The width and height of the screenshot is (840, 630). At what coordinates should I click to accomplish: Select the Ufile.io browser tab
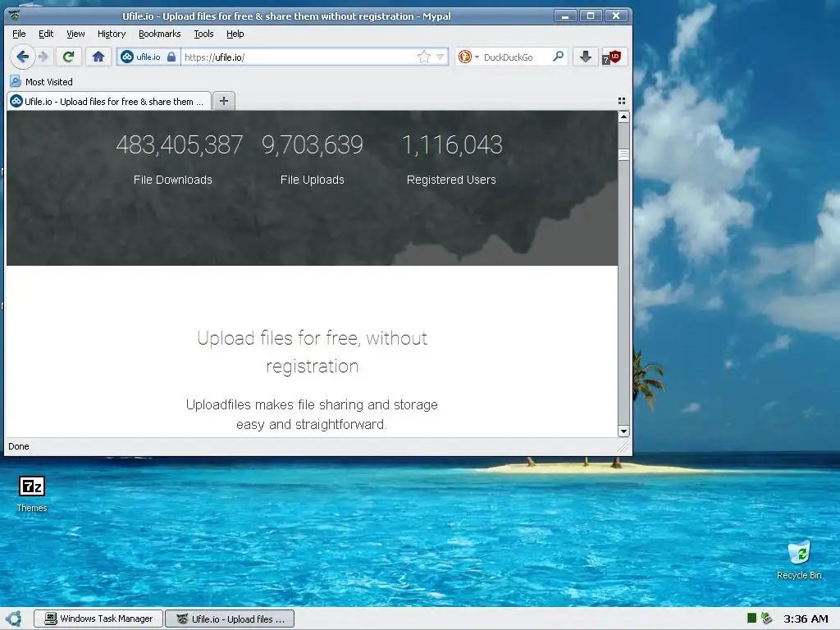pos(109,101)
